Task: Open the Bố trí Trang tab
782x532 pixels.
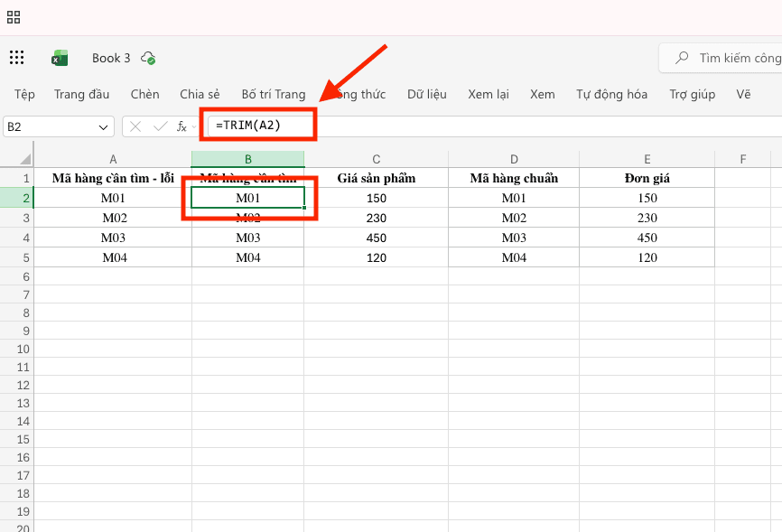Action: click(274, 94)
